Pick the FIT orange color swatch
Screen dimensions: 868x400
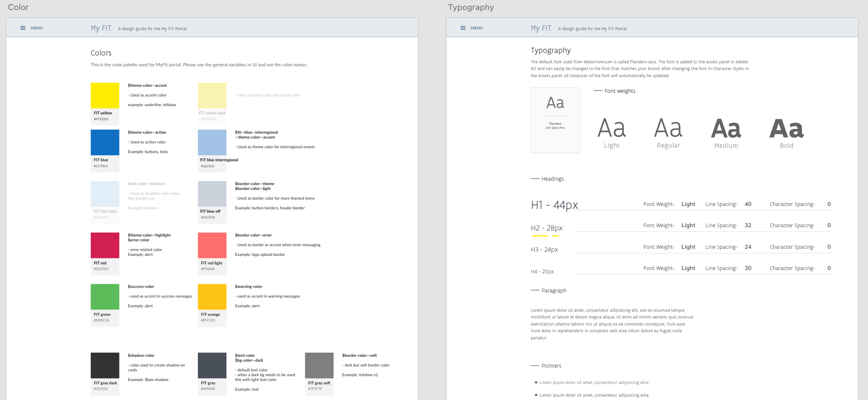[x=212, y=296]
